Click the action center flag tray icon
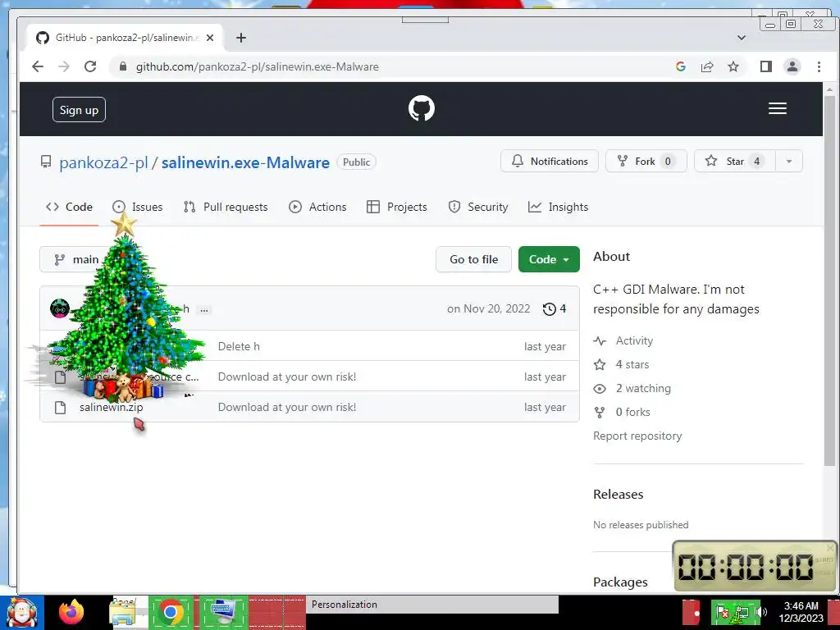 [x=723, y=612]
